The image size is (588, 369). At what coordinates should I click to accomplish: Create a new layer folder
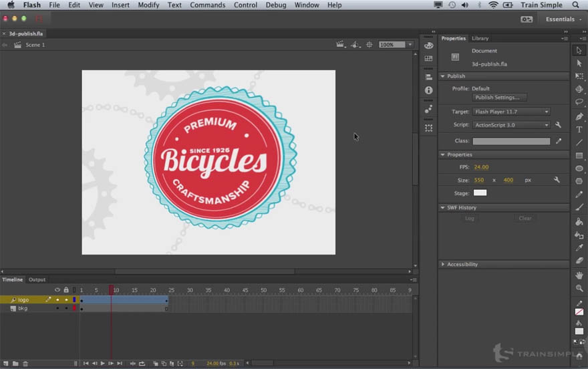(15, 364)
